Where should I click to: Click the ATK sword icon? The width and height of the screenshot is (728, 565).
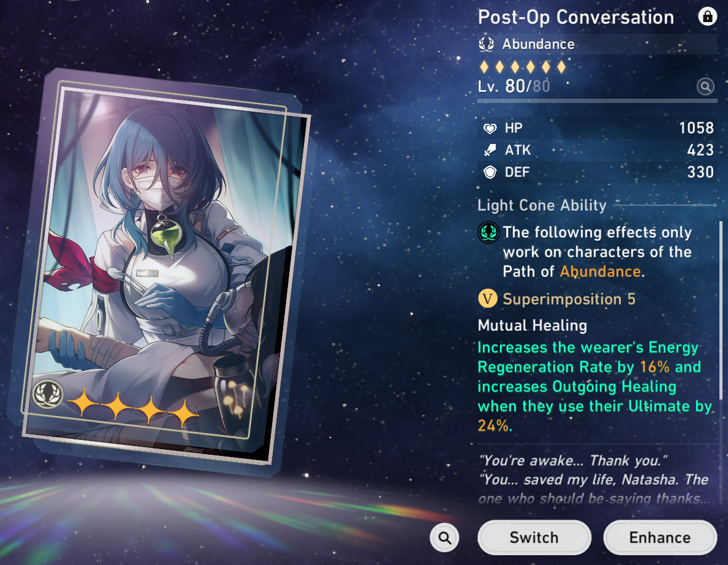[x=490, y=150]
